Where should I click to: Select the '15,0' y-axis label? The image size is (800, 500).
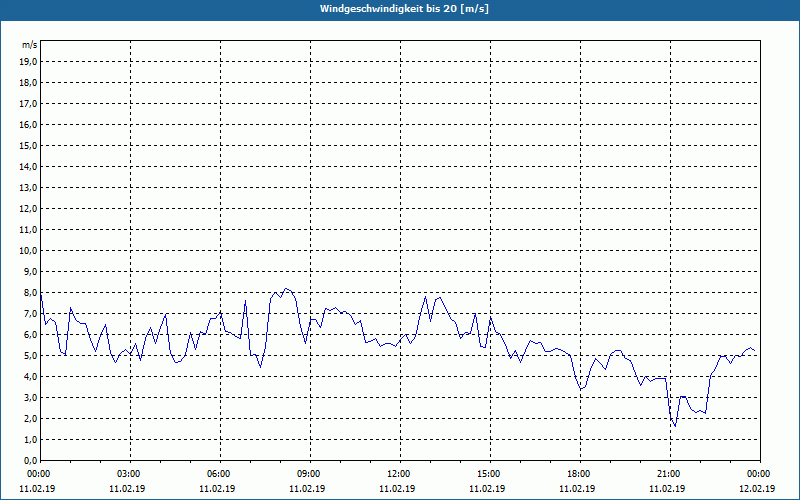coord(28,145)
